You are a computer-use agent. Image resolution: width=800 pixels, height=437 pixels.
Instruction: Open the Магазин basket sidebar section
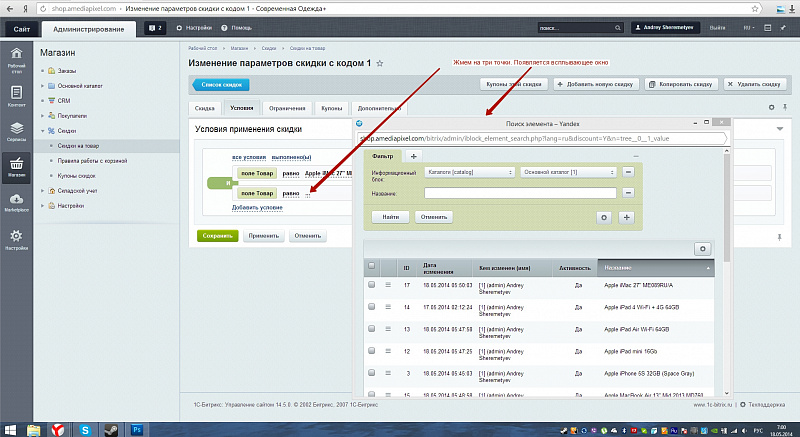pos(16,166)
